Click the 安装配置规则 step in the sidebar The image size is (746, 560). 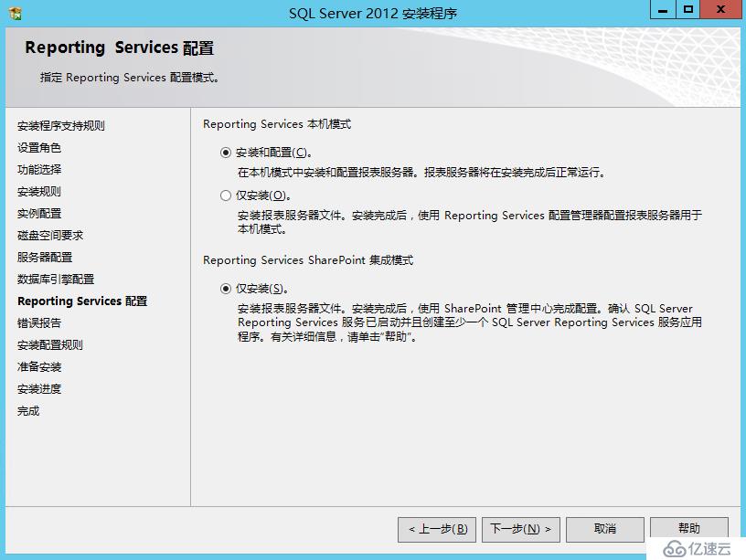click(x=50, y=345)
